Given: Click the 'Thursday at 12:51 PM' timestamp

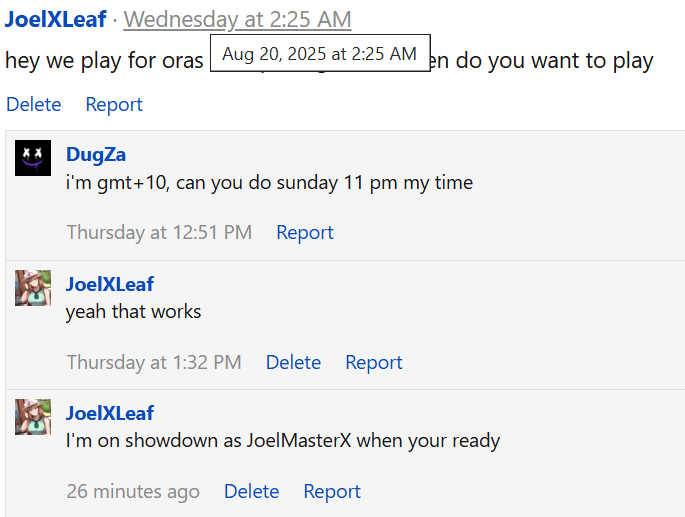Looking at the screenshot, I should (x=159, y=232).
